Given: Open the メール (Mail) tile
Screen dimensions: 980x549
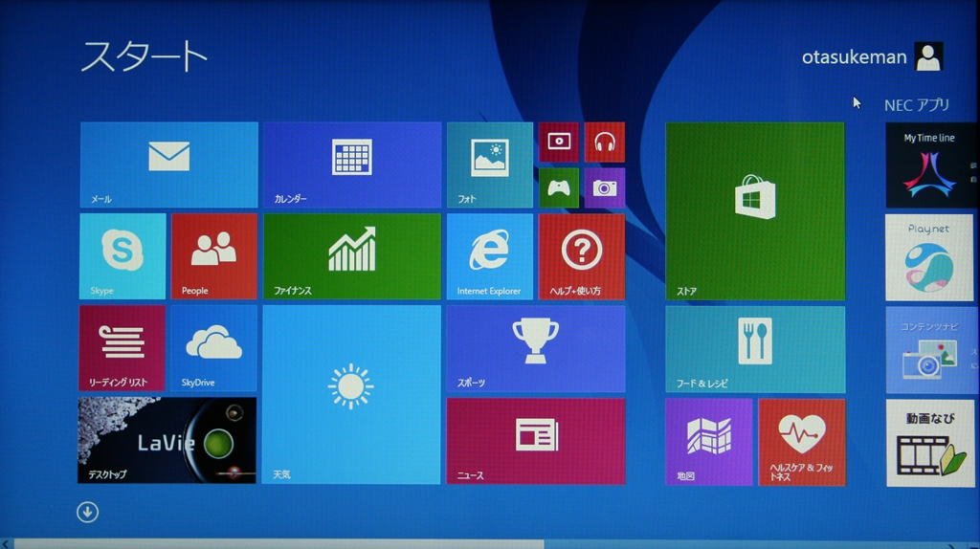Looking at the screenshot, I should point(168,165).
